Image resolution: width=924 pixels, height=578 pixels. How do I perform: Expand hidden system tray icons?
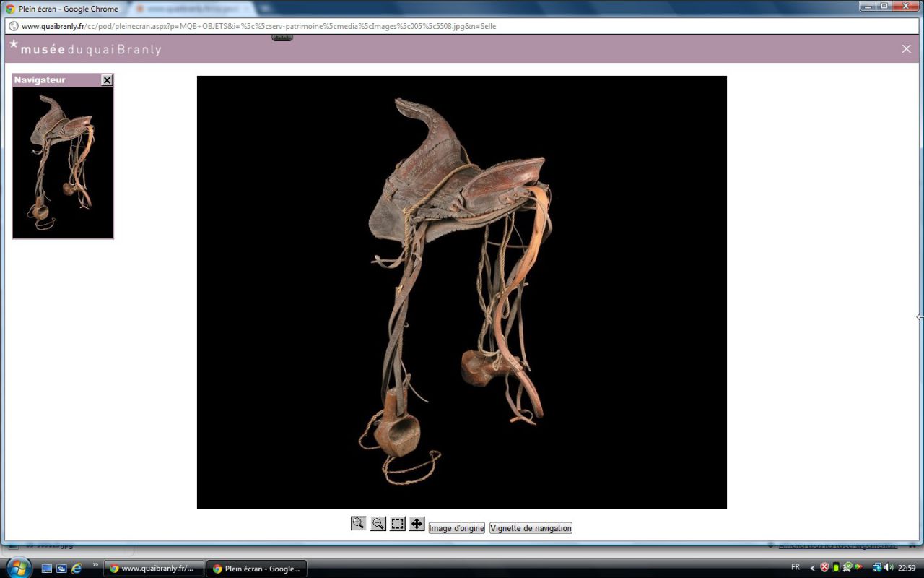coord(812,568)
